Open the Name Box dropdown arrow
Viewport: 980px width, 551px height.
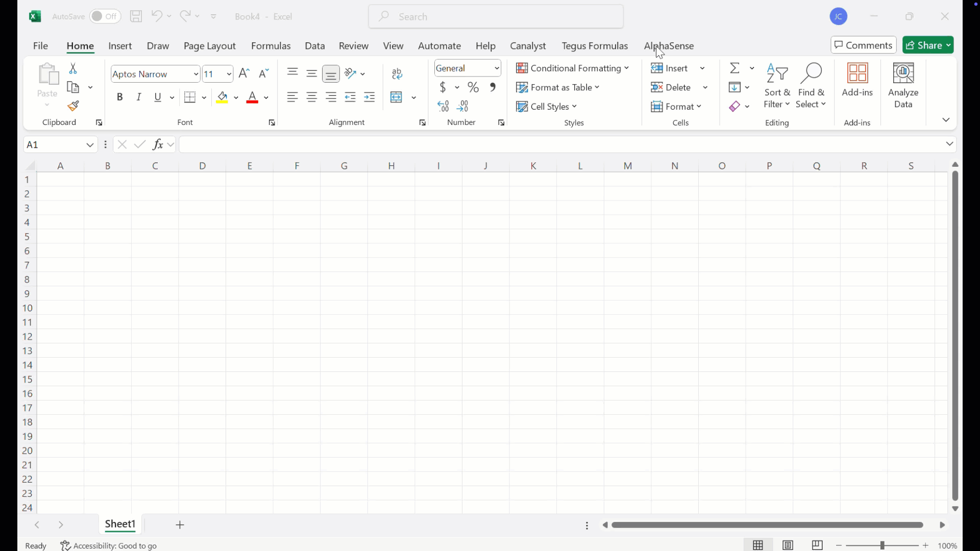(x=90, y=145)
